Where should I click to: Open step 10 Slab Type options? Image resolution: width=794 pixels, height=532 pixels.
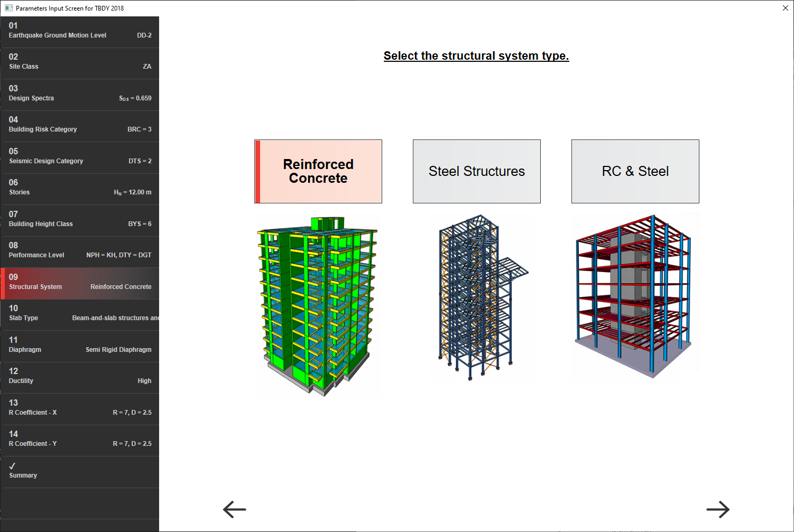pos(79,314)
